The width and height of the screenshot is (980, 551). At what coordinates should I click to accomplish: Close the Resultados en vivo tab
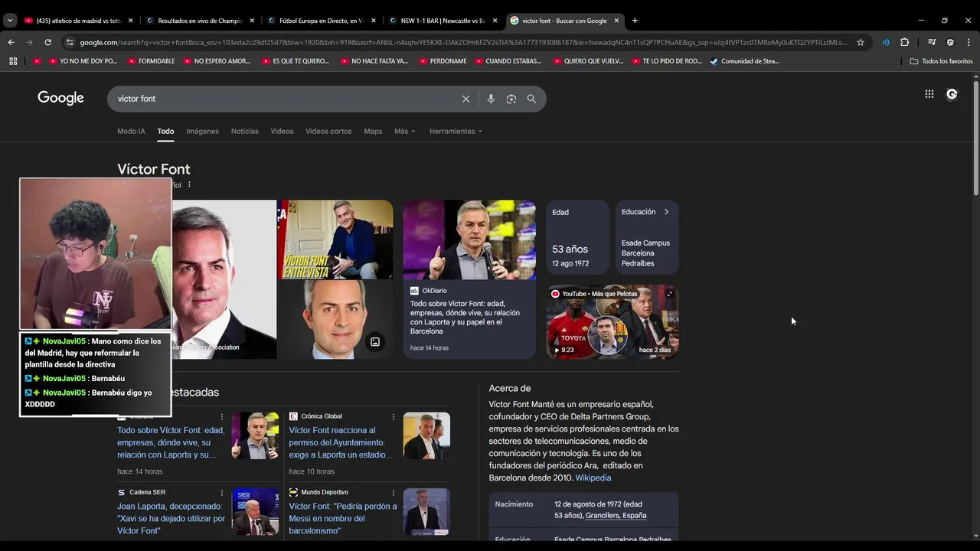pyautogui.click(x=252, y=21)
